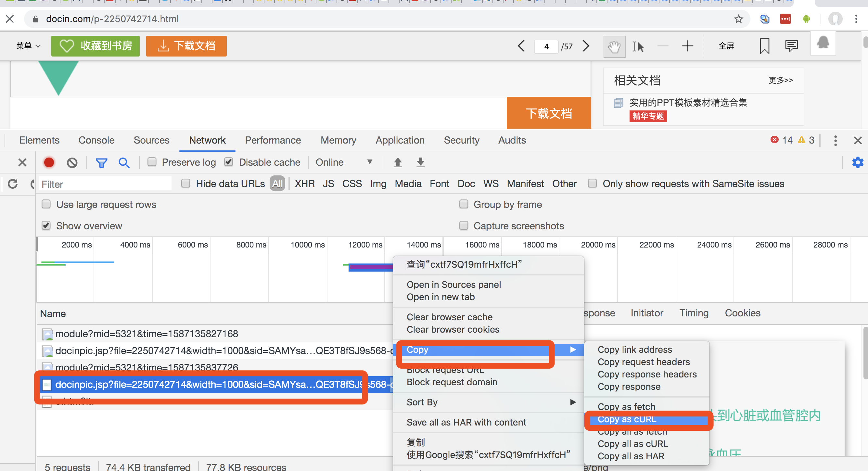868x471 pixels.
Task: Bookmark the page with the star icon
Action: pyautogui.click(x=738, y=19)
